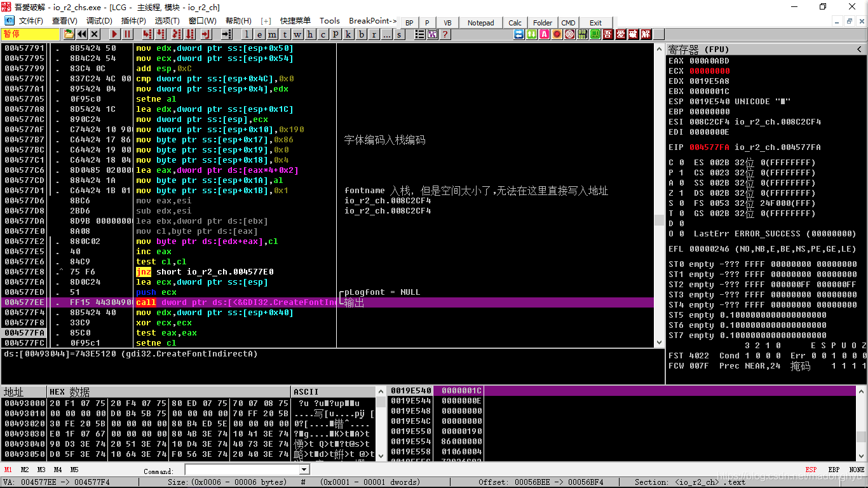
Task: Launch Calc from quick button bar
Action: click(515, 23)
